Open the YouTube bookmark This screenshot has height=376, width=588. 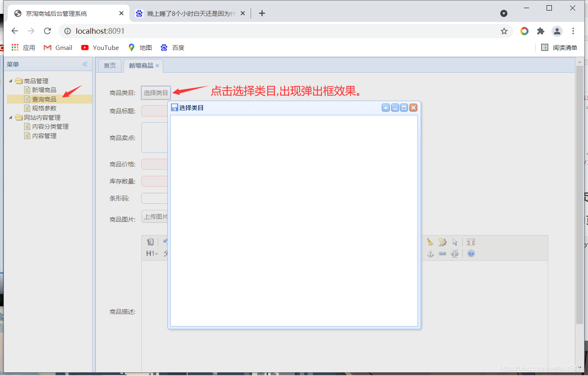(100, 48)
